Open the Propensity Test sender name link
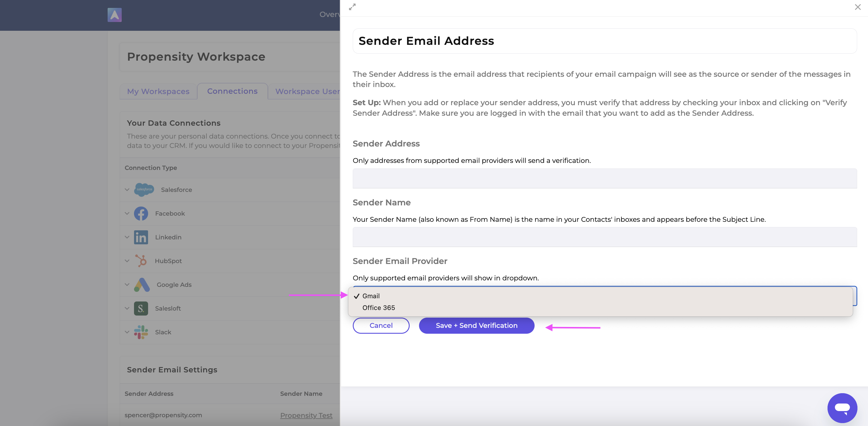Viewport: 868px width, 426px height. click(306, 415)
